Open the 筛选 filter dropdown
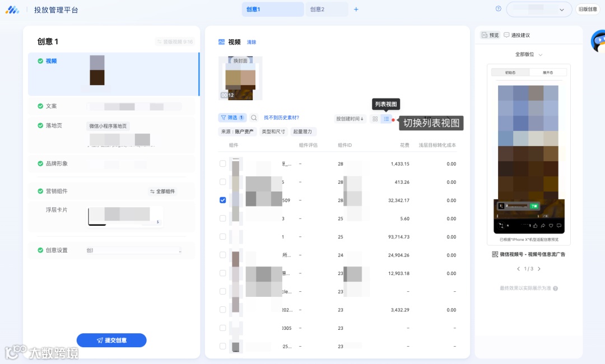The image size is (605, 364). coord(232,118)
